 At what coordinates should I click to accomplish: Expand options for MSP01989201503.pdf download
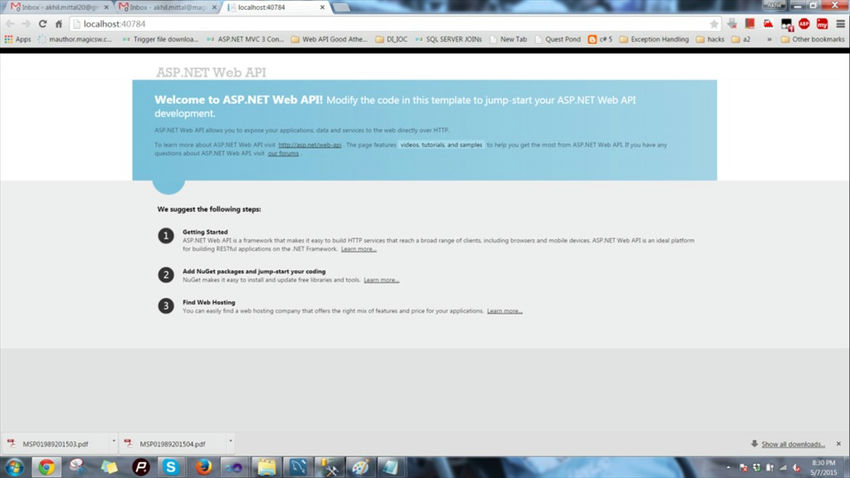pyautogui.click(x=114, y=441)
